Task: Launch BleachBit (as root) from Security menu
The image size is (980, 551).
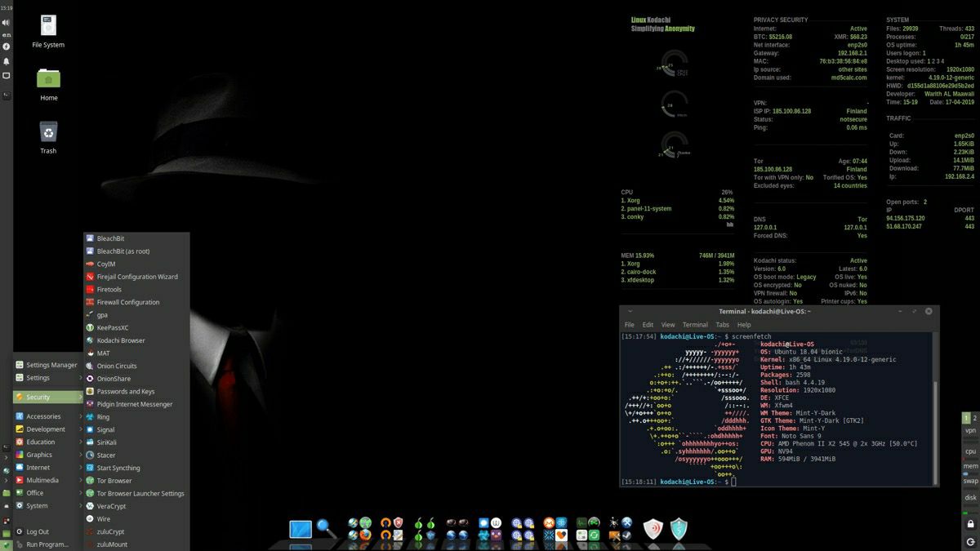Action: [x=122, y=251]
